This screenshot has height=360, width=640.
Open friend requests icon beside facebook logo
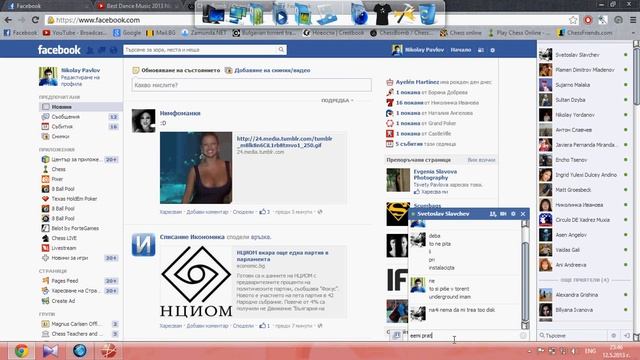pos(90,50)
